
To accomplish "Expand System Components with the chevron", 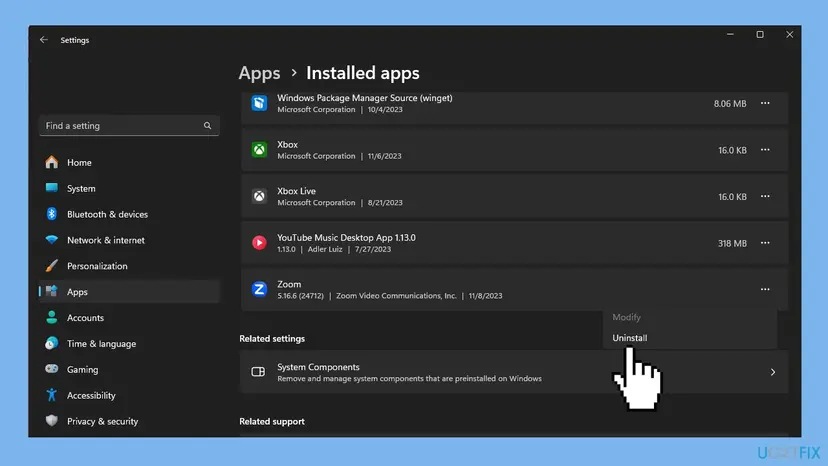I will [773, 372].
